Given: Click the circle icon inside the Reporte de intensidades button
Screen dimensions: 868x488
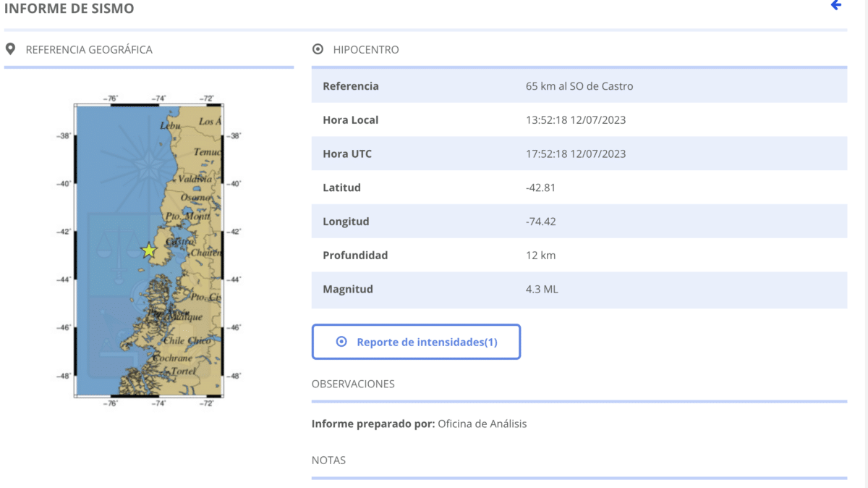Looking at the screenshot, I should click(341, 342).
